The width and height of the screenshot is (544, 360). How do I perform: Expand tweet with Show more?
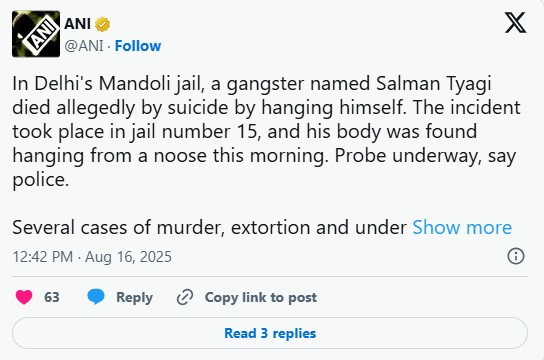pos(462,228)
